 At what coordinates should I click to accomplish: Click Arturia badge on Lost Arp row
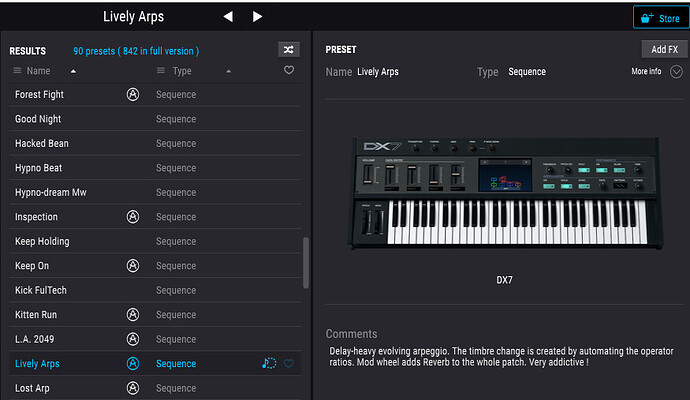coord(133,388)
